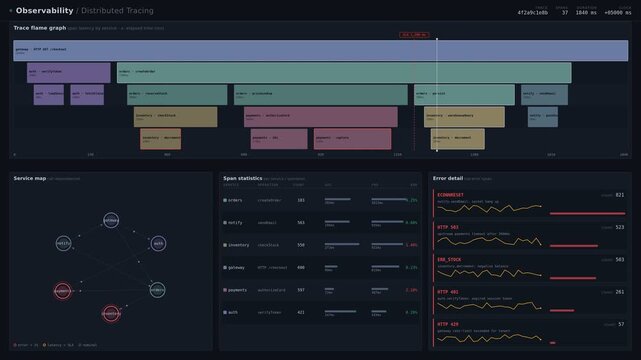
Task: Select the notify sendEmail span
Action: (x=545, y=95)
